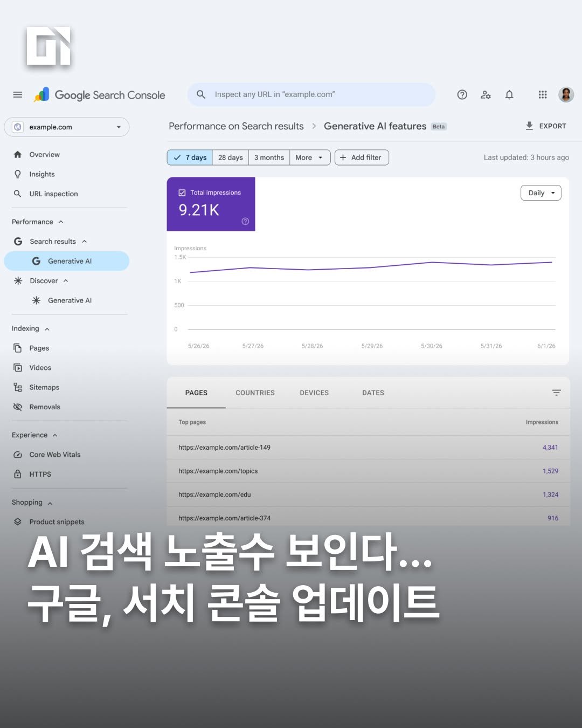
Task: Click the Add filter button
Action: tap(362, 157)
